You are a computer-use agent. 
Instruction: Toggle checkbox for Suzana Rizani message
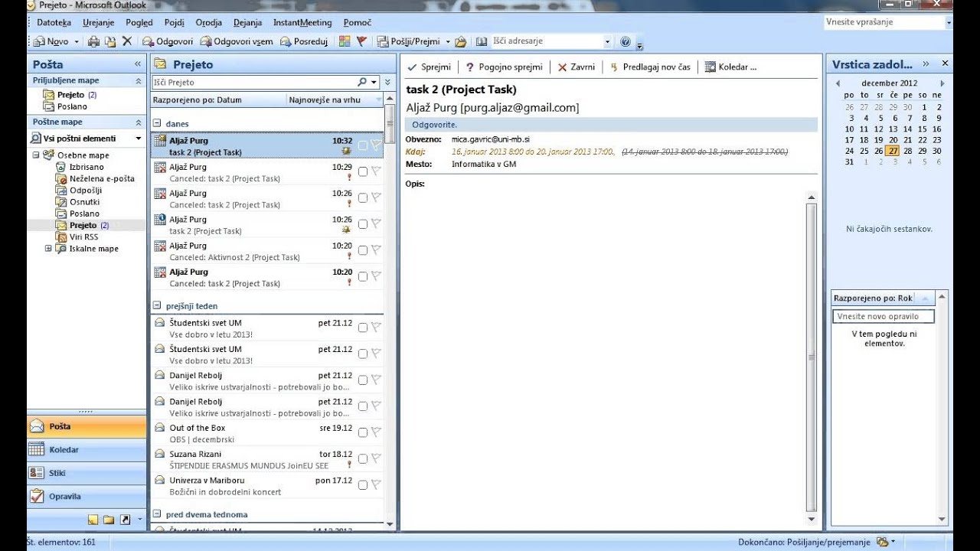pos(363,458)
